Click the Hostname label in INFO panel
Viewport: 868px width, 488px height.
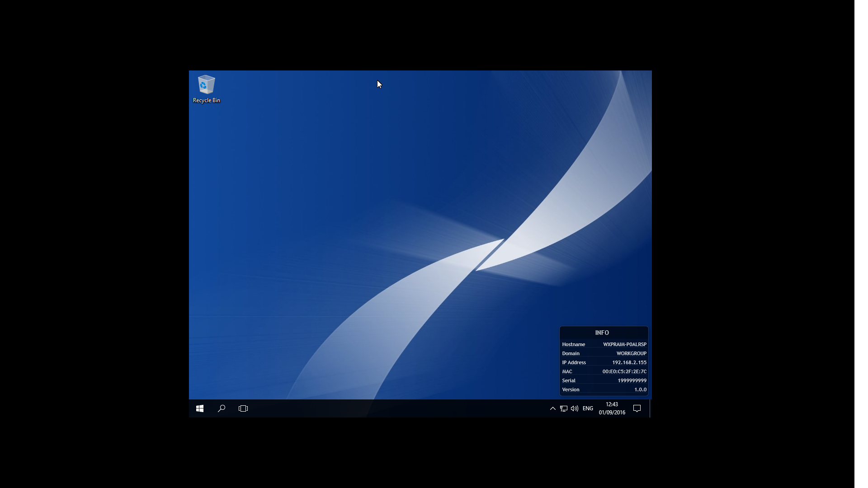(x=574, y=344)
